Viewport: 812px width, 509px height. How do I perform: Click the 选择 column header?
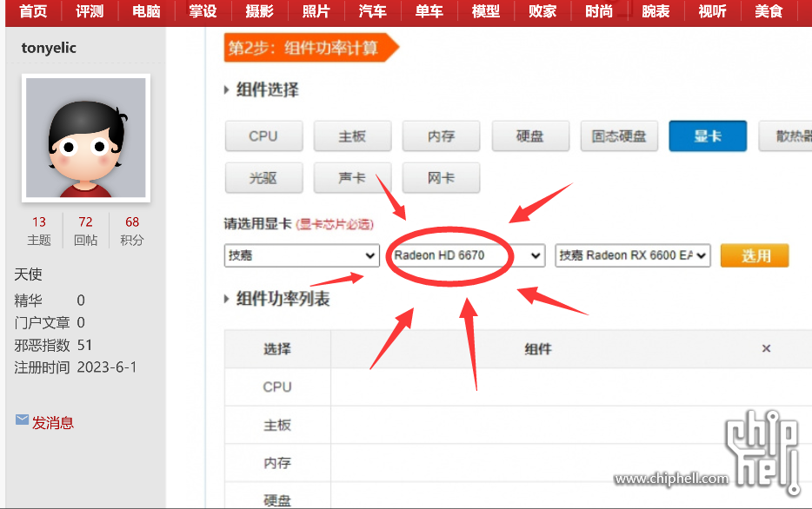coord(277,349)
